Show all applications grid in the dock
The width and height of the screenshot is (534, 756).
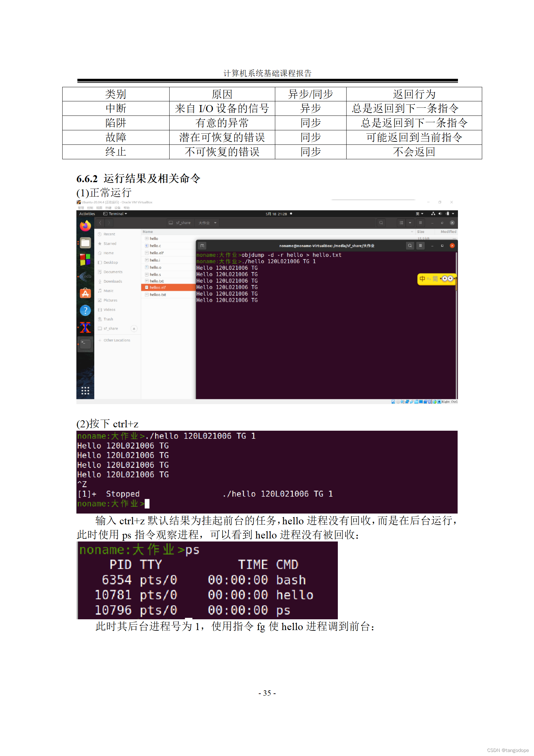[x=85, y=390]
